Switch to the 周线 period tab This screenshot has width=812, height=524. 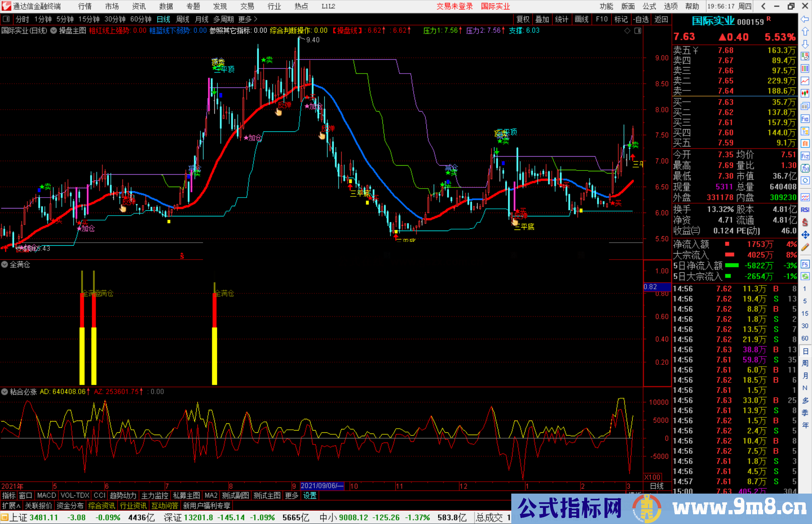click(x=182, y=19)
